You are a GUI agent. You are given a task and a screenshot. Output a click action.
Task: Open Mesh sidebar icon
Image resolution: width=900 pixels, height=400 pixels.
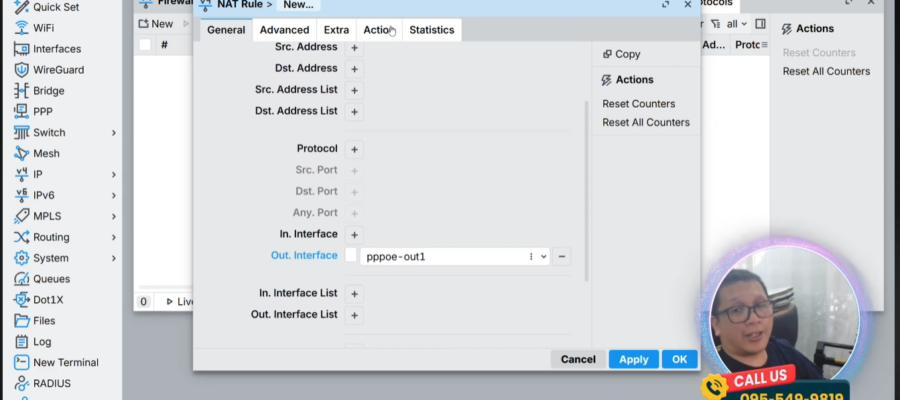click(21, 153)
